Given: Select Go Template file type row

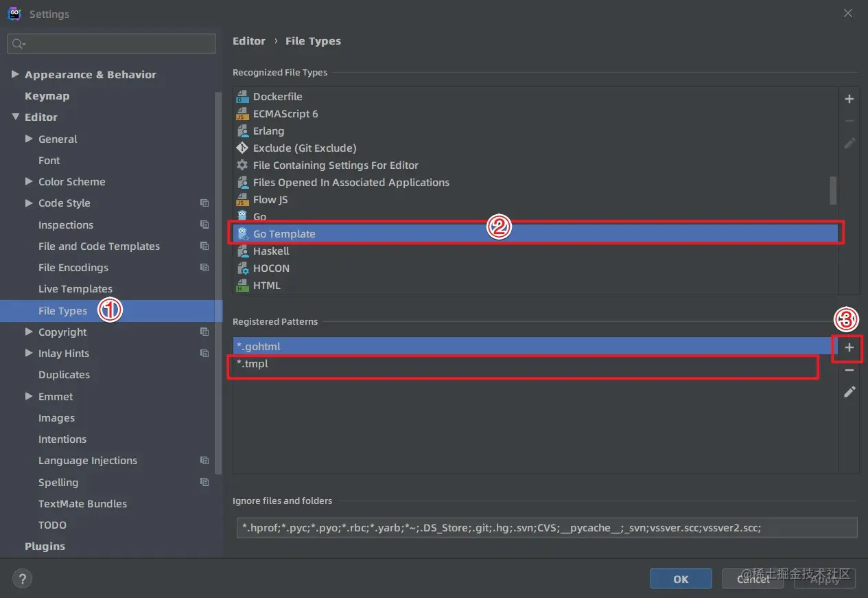Looking at the screenshot, I should pyautogui.click(x=535, y=234).
